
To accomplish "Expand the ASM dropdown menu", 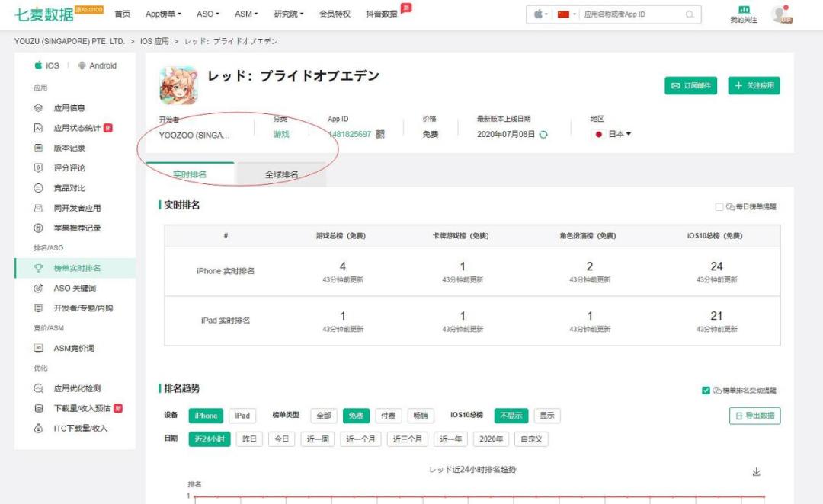I will click(x=246, y=14).
